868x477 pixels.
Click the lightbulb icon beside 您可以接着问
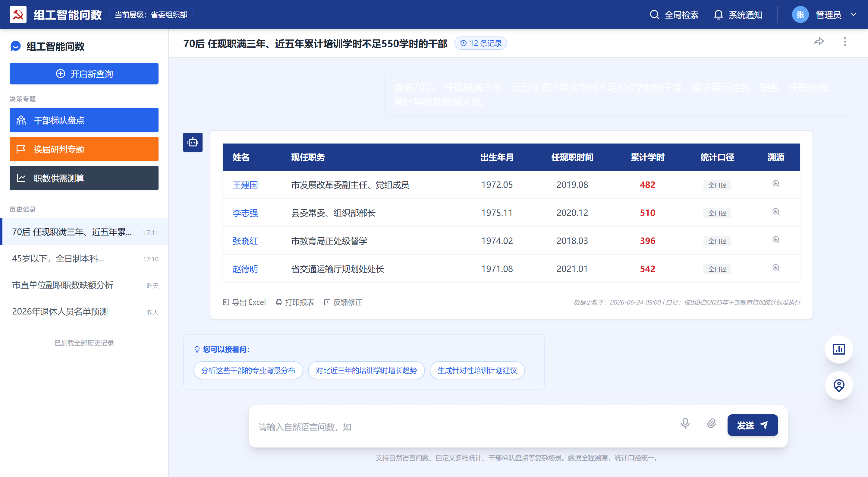[197, 349]
